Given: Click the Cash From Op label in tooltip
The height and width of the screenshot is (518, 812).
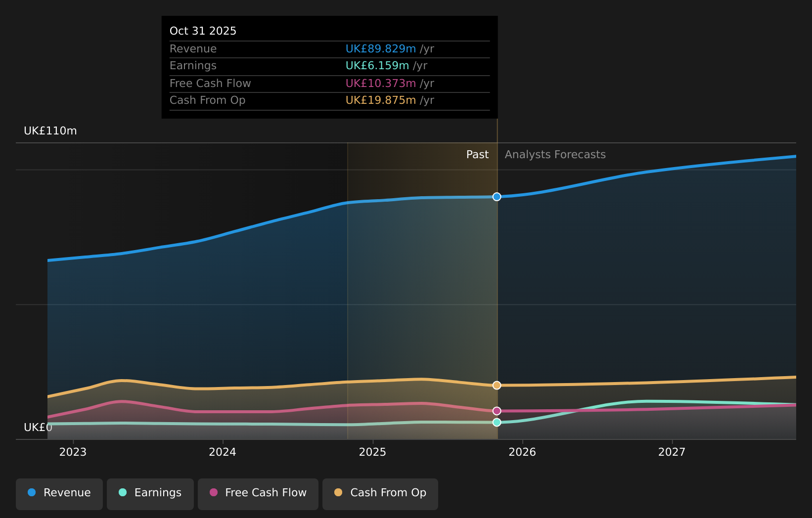Looking at the screenshot, I should pos(207,100).
